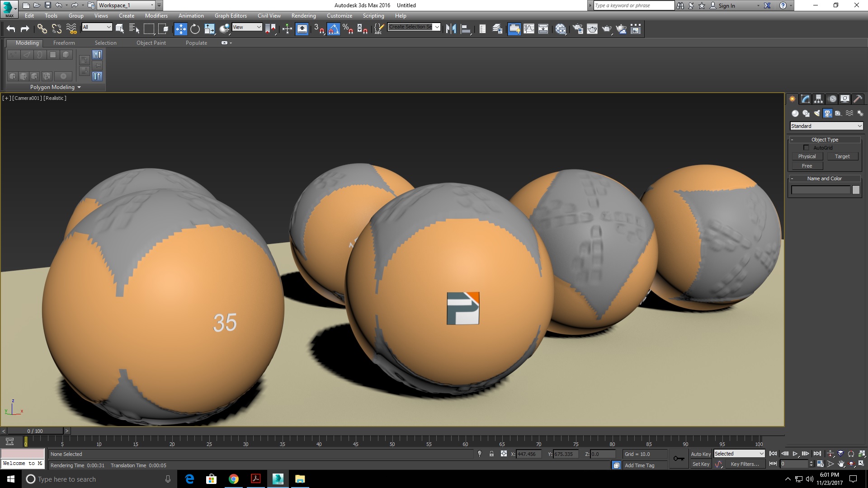868x488 pixels.
Task: Open the Standard camera category dropdown
Action: click(826, 126)
